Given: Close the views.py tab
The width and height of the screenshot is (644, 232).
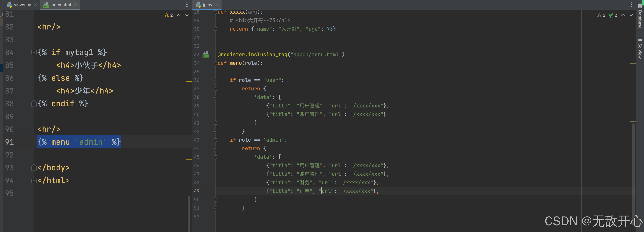Looking at the screenshot, I should pyautogui.click(x=36, y=5).
